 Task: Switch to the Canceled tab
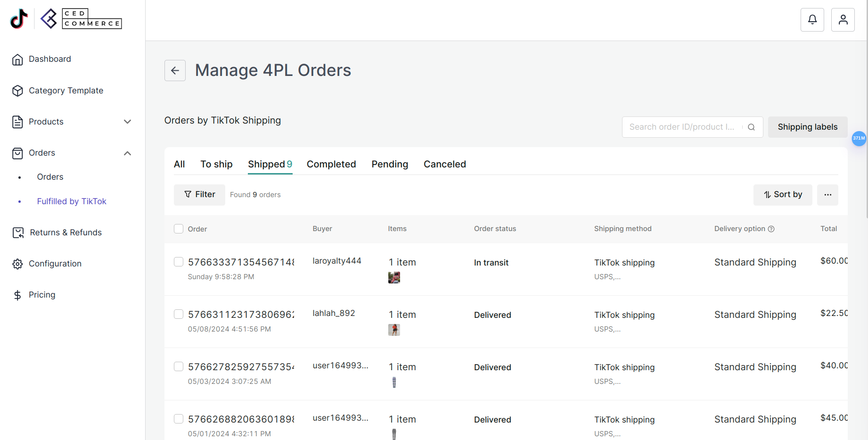coord(445,164)
